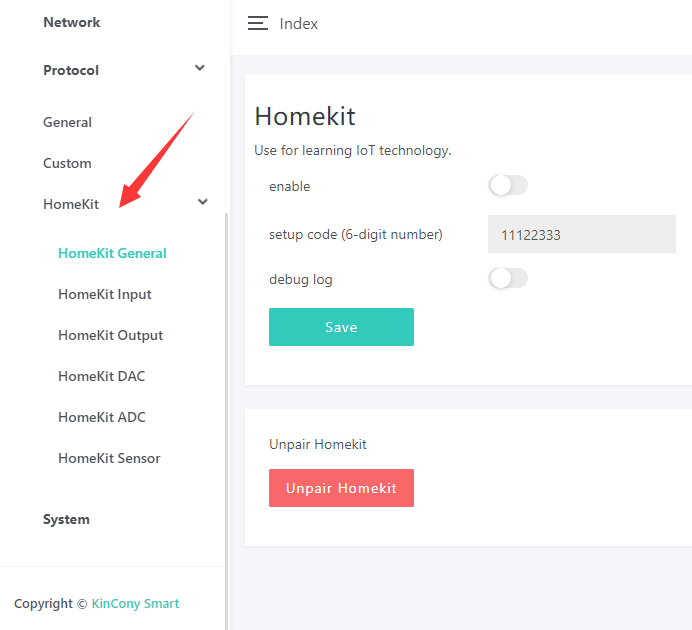Click the Index breadcrumb text
This screenshot has height=630, width=692.
pos(299,24)
